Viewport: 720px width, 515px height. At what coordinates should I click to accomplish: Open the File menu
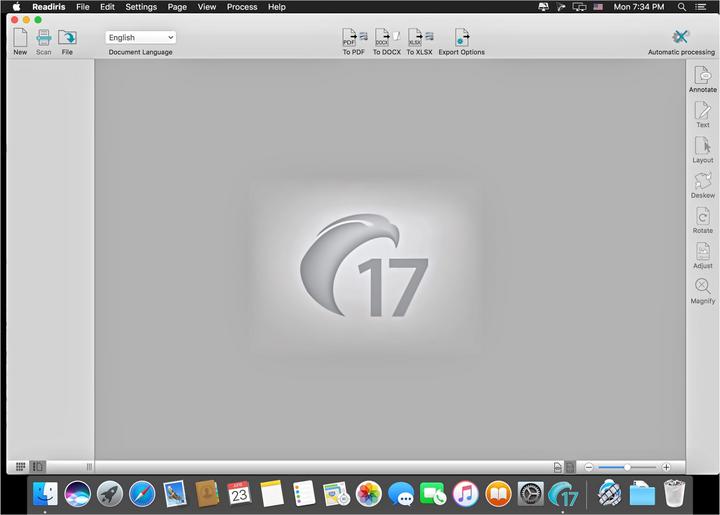click(x=83, y=7)
